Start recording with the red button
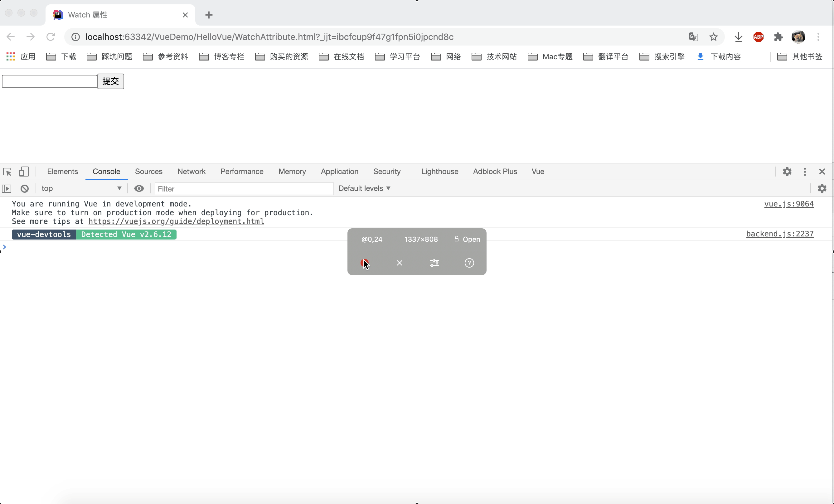Viewport: 834px width, 504px height. point(364,263)
